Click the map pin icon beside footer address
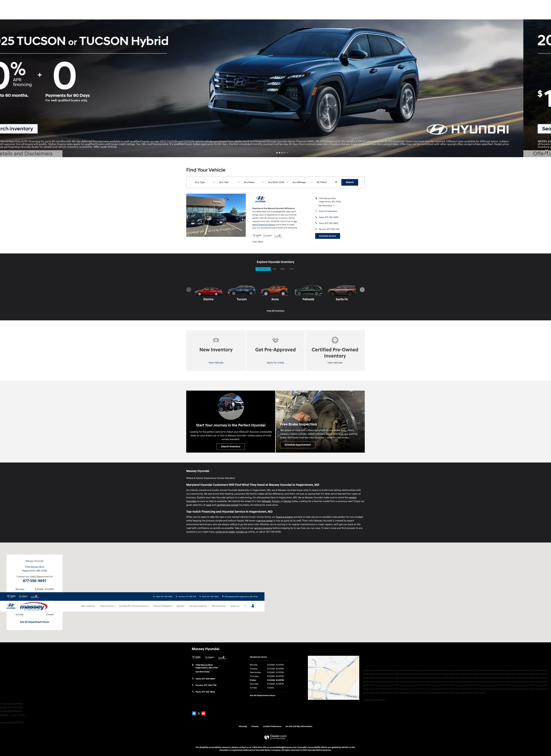The width and height of the screenshot is (551, 756). click(193, 665)
